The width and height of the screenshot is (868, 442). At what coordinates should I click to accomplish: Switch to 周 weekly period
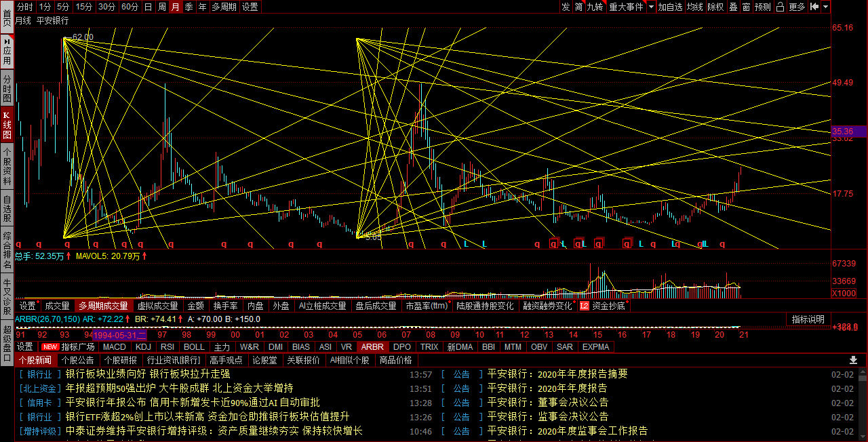coord(161,7)
